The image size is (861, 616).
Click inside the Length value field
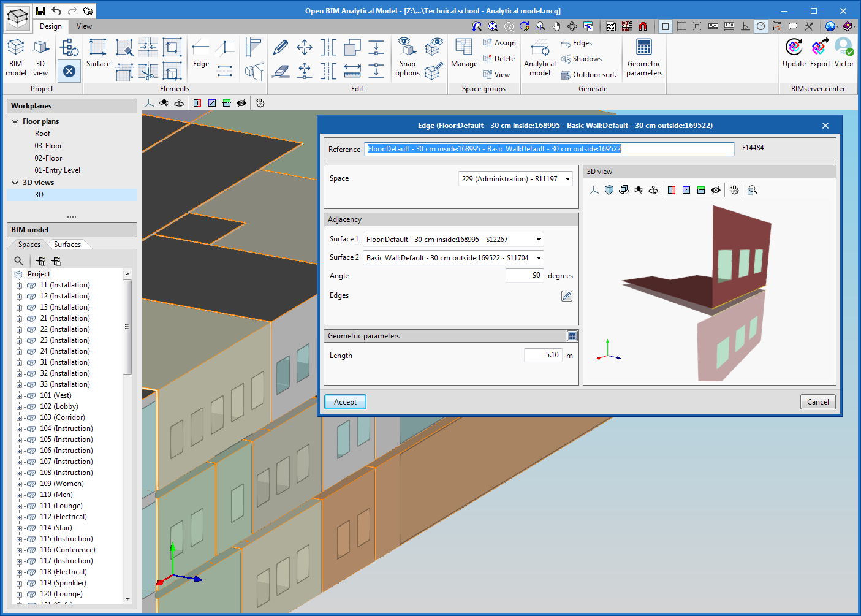[543, 355]
